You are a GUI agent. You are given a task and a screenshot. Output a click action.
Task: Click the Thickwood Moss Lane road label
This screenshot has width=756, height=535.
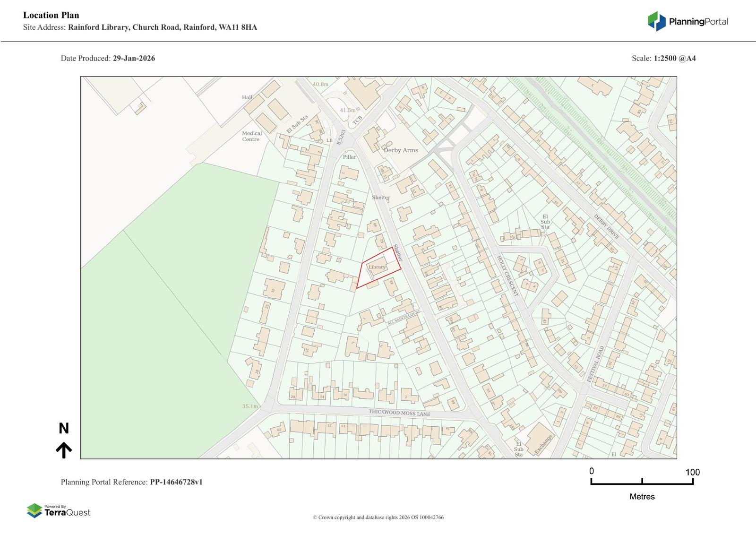[399, 413]
